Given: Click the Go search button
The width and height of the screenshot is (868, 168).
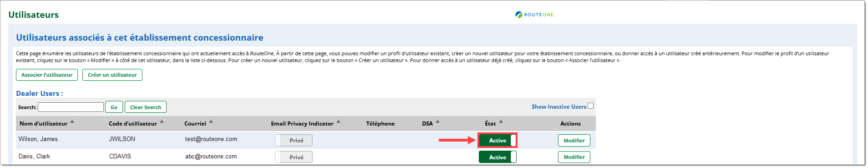Looking at the screenshot, I should click(114, 107).
